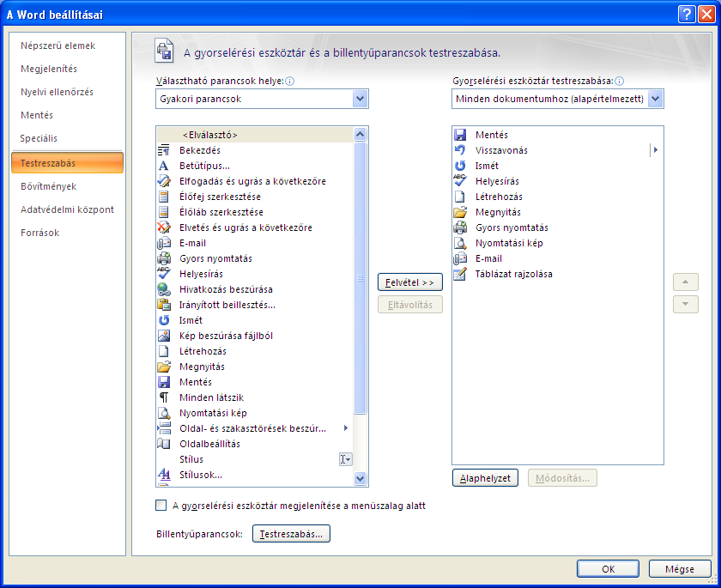The width and height of the screenshot is (721, 588).
Task: Select Mentés save icon in Quick Access list
Action: point(460,135)
